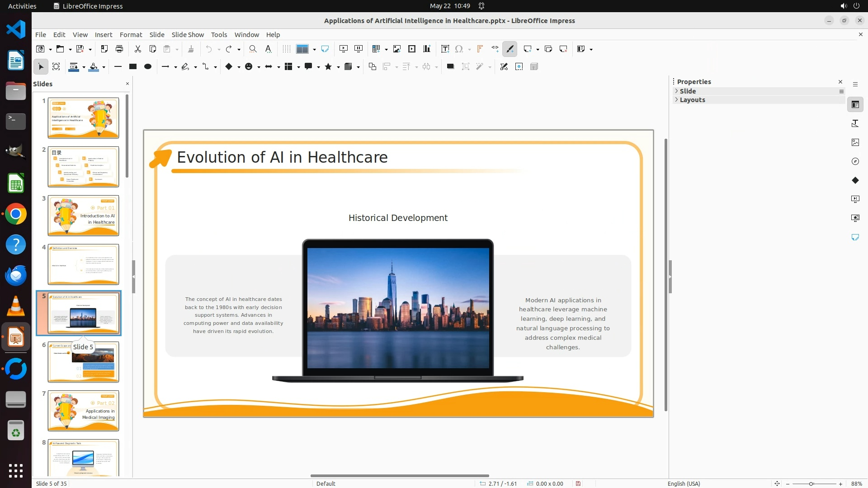868x488 pixels.
Task: Click the Print icon in toolbar
Action: coord(119,49)
